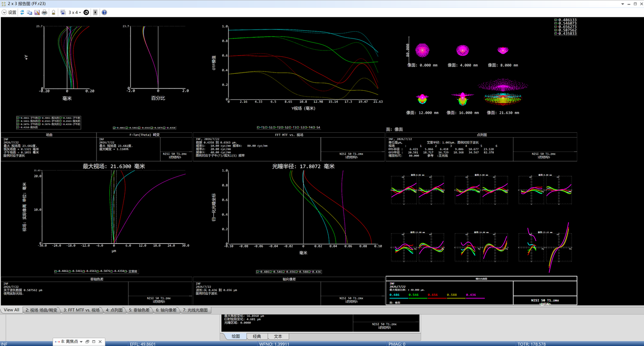This screenshot has height=346, width=644.
Task: Save the graphic using the save image icon
Action: 37,13
